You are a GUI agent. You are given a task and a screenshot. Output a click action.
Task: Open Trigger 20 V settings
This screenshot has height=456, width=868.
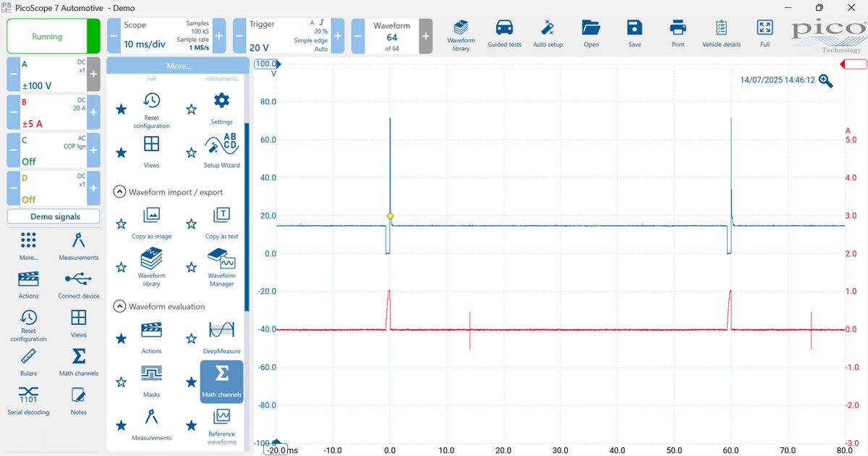(289, 35)
